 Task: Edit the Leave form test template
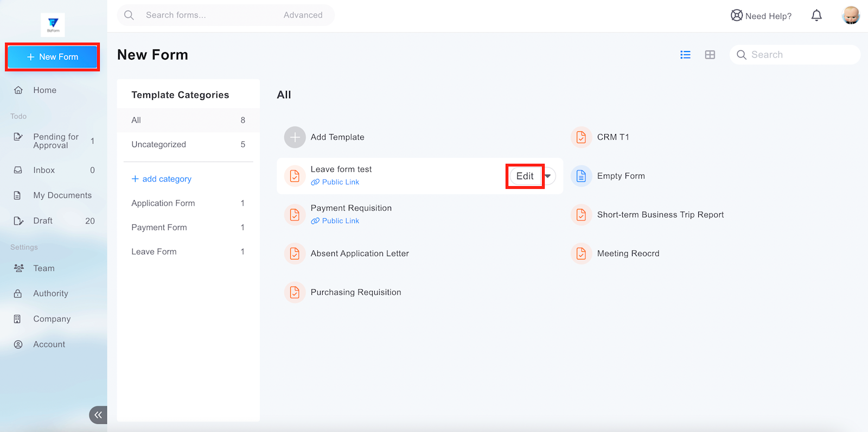click(x=525, y=176)
